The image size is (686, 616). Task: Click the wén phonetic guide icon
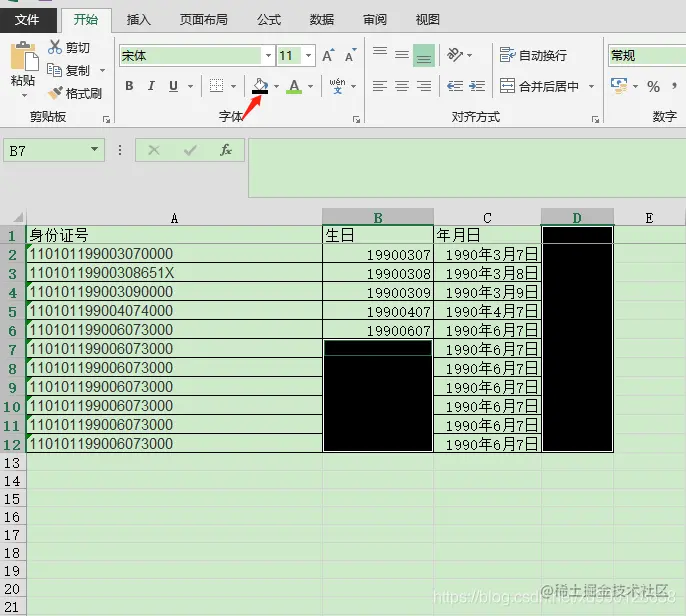pos(337,86)
